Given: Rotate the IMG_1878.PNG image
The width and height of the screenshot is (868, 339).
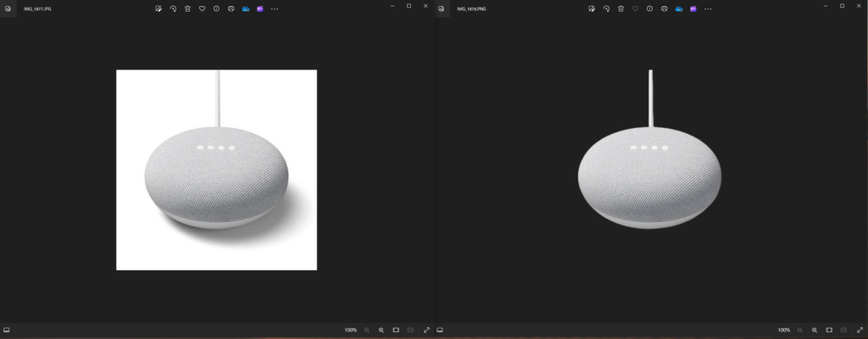Looking at the screenshot, I should pyautogui.click(x=606, y=8).
